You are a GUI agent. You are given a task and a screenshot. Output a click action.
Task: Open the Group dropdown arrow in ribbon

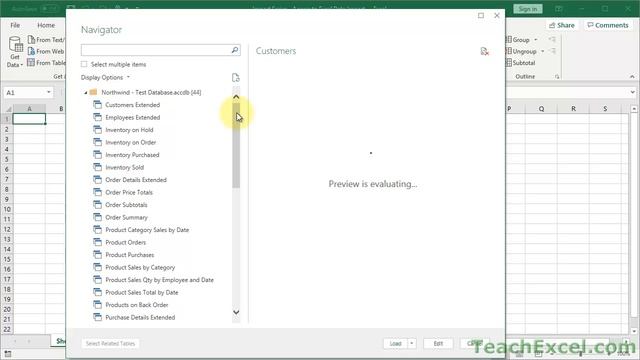[x=536, y=40]
